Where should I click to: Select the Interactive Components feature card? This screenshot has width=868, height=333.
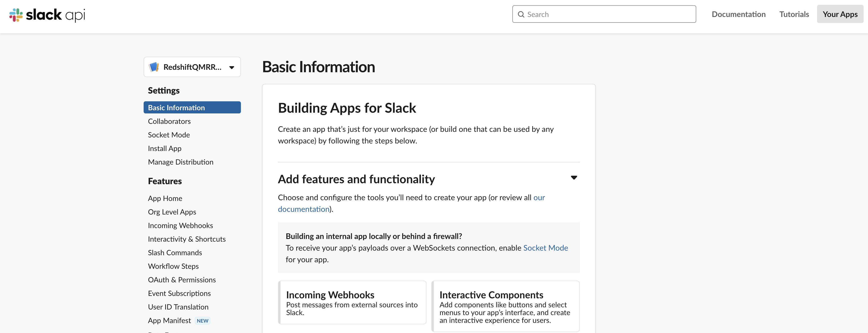505,306
